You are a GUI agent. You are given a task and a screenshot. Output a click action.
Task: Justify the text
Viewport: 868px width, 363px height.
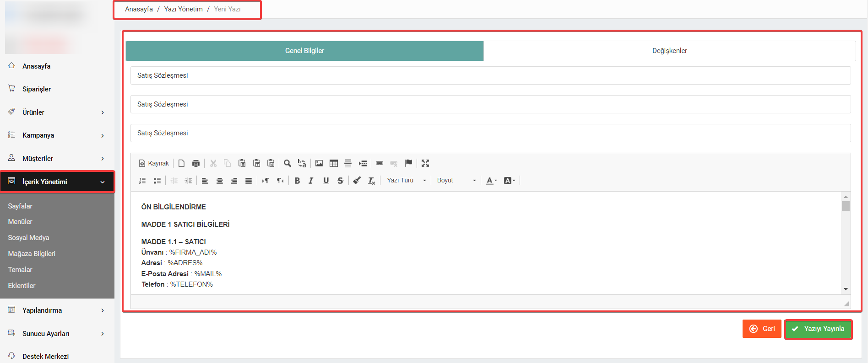(249, 181)
